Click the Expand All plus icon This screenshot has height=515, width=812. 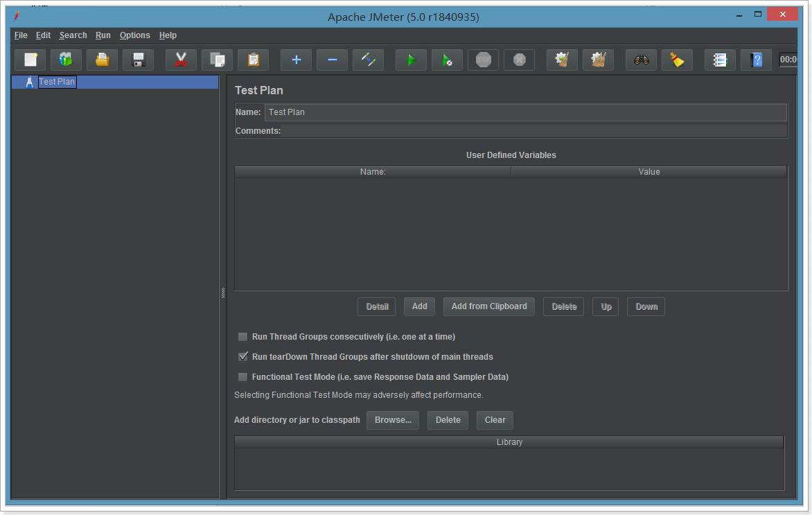pyautogui.click(x=297, y=60)
